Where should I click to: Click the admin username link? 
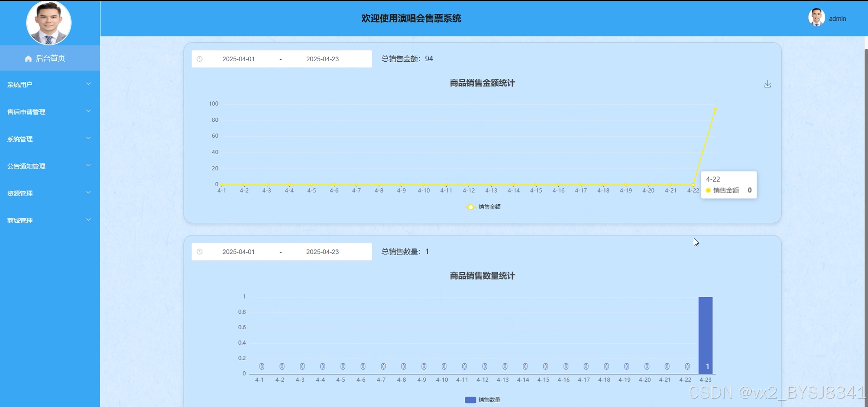click(x=837, y=19)
